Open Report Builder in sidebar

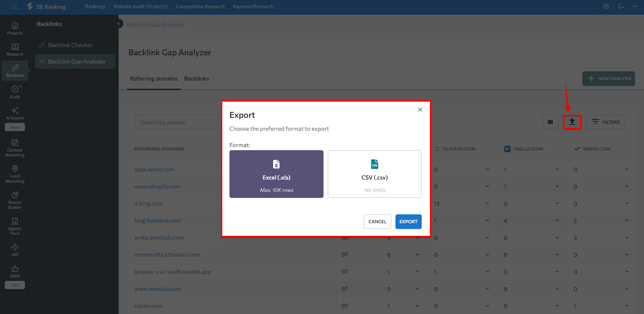(x=15, y=200)
